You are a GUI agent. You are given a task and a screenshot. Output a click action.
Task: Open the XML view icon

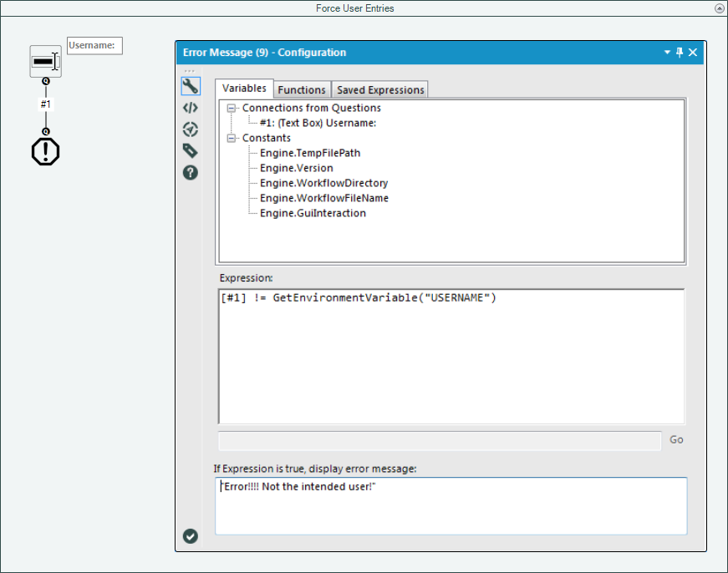click(x=191, y=108)
